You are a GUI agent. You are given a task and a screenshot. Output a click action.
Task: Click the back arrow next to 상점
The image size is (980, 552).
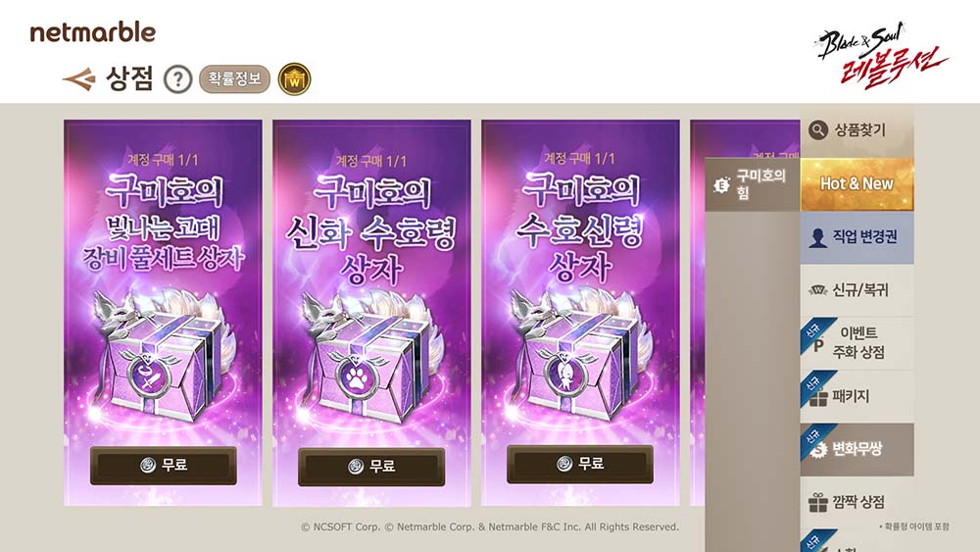[79, 79]
